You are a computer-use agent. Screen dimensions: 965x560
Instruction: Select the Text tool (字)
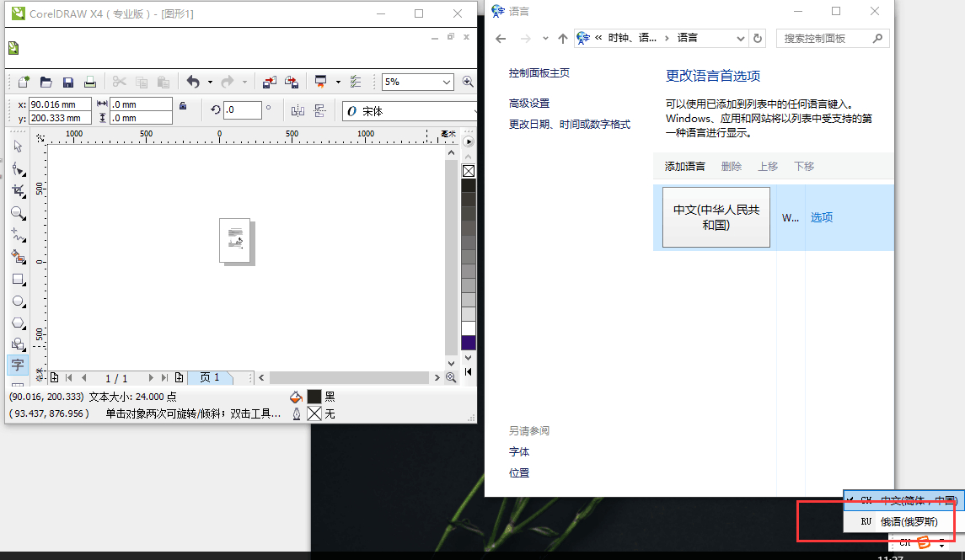click(17, 365)
